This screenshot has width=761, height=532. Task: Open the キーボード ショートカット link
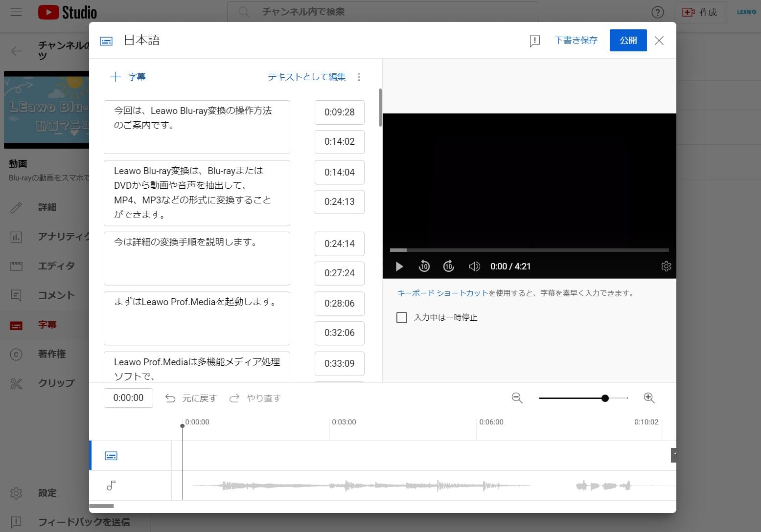[442, 293]
